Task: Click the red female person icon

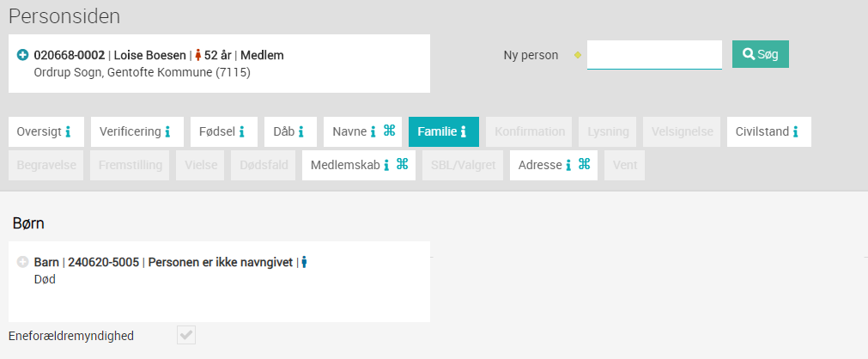Action: [x=198, y=55]
